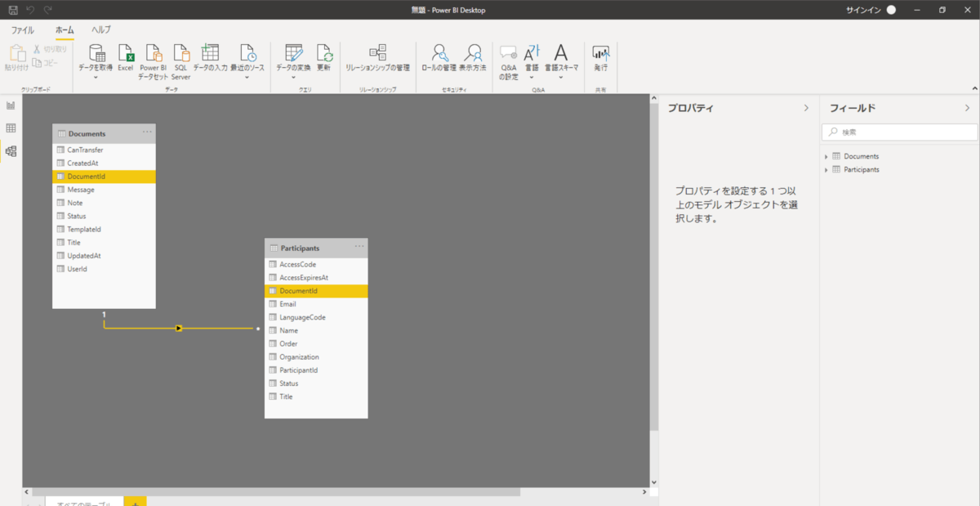Open Power BI datasets (データセット)
The width and height of the screenshot is (980, 506).
(x=153, y=61)
